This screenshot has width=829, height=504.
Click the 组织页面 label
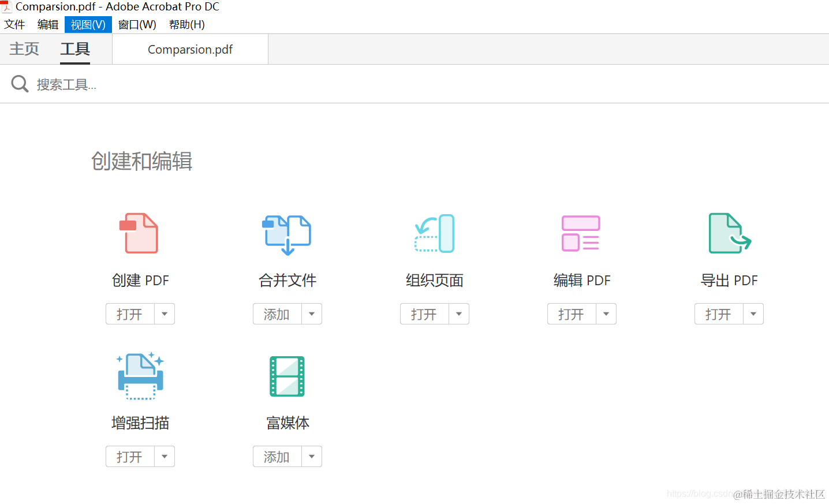pyautogui.click(x=435, y=281)
